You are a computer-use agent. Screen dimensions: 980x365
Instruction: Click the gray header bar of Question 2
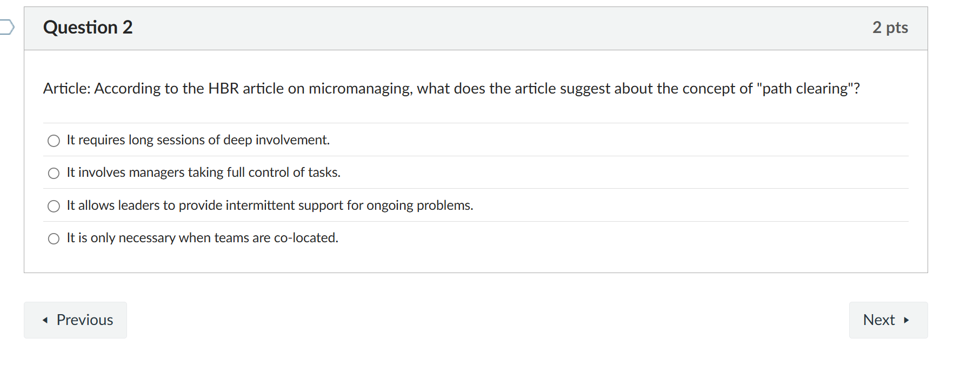[476, 28]
